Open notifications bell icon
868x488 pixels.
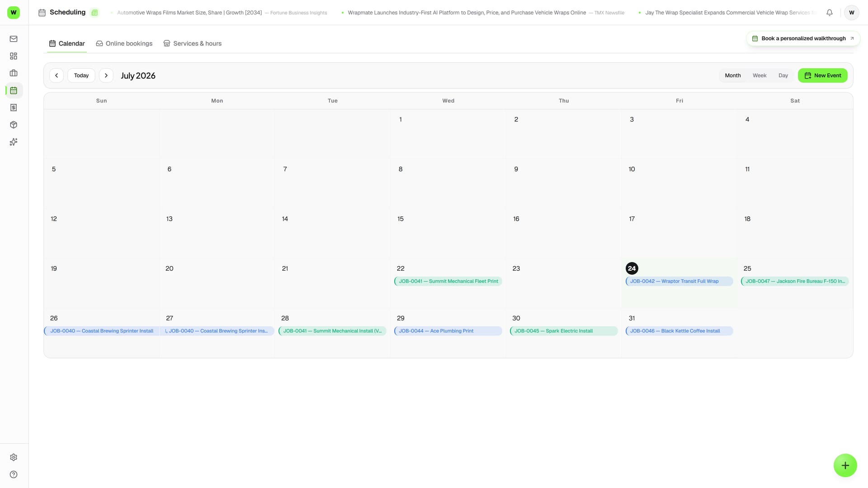(830, 13)
